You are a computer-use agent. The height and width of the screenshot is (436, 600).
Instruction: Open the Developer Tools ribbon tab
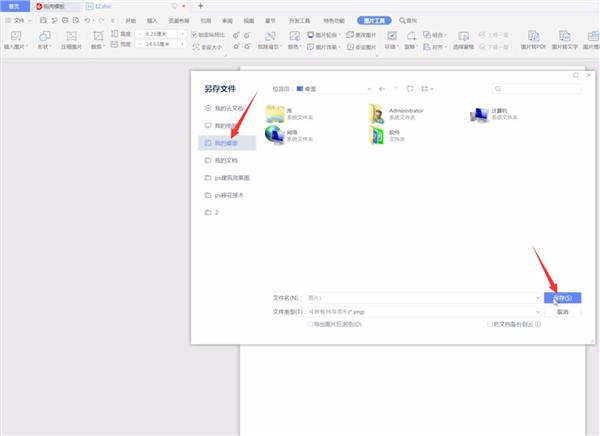[x=300, y=20]
